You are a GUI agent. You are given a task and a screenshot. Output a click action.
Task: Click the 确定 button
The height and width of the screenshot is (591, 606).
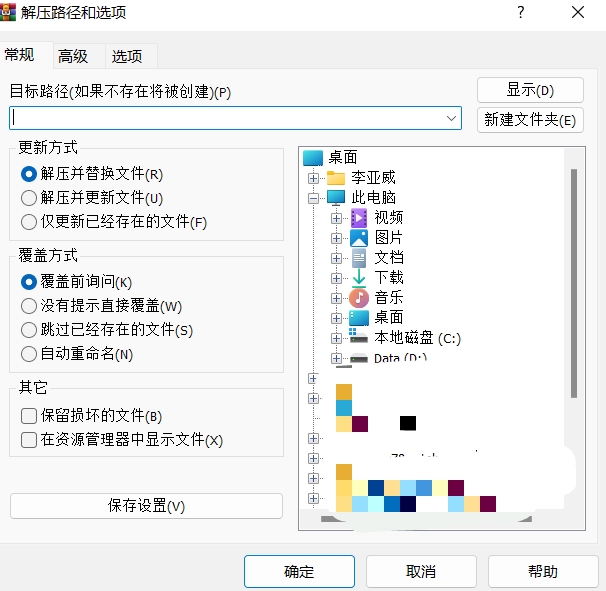(x=299, y=572)
